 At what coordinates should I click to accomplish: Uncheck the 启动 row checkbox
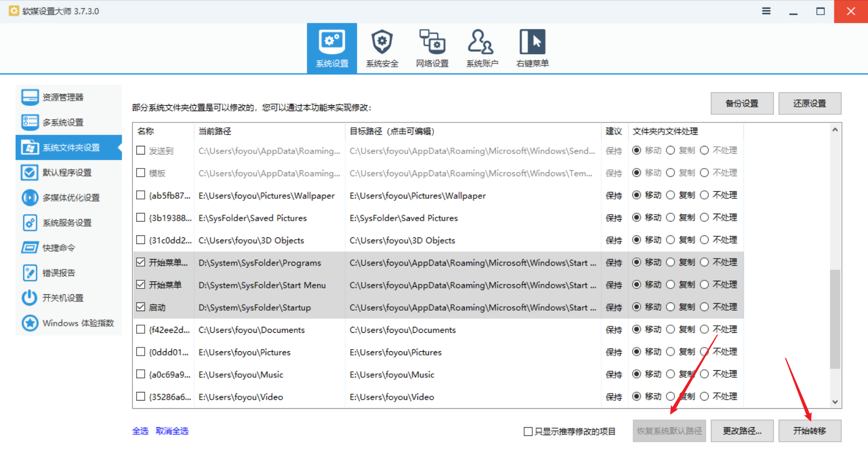point(141,307)
